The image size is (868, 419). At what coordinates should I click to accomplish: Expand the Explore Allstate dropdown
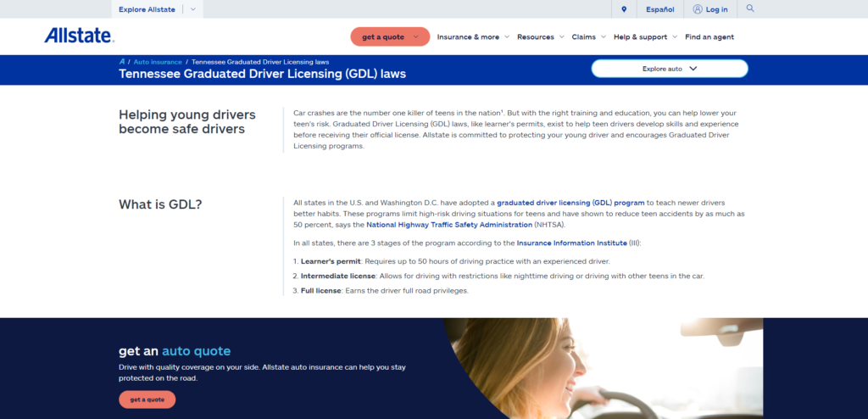[192, 9]
